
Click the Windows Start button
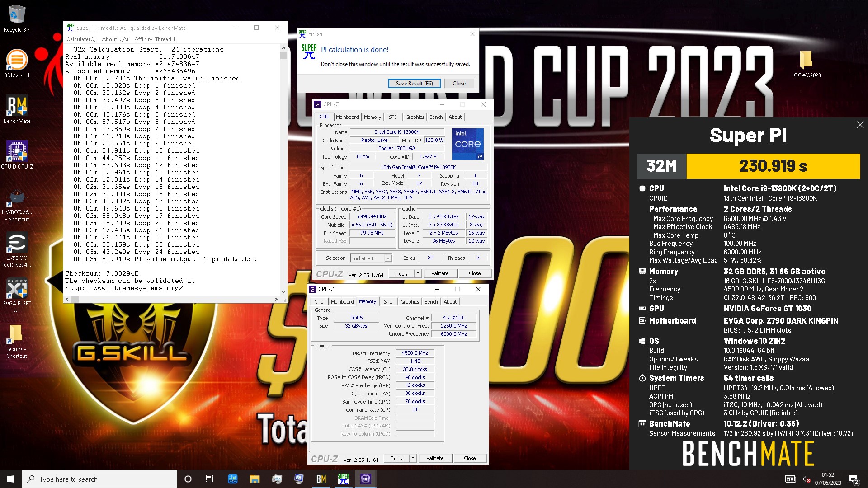[x=11, y=479]
